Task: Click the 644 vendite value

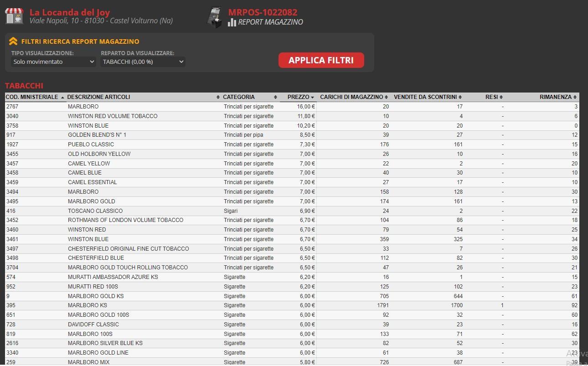Action: point(458,296)
